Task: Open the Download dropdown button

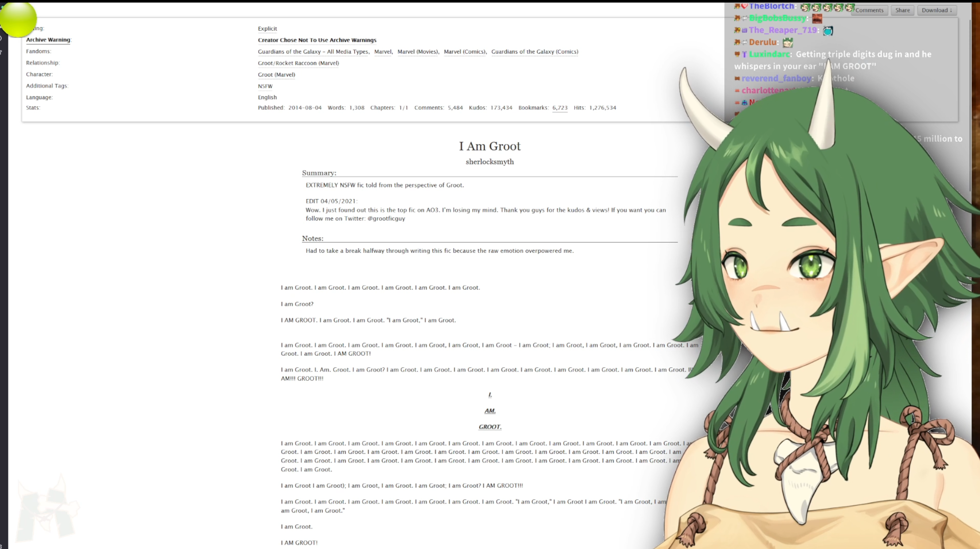Action: (936, 10)
